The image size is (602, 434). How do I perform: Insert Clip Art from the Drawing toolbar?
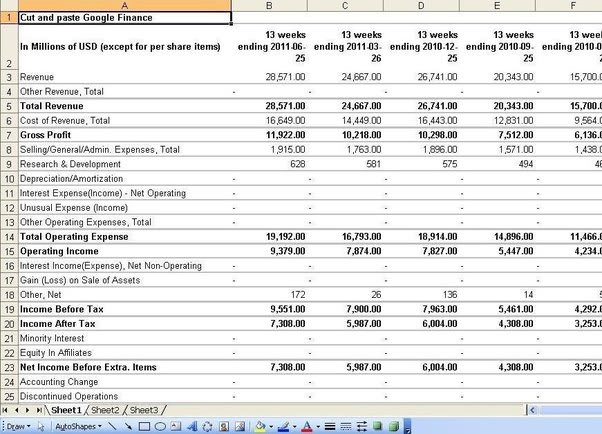click(224, 426)
